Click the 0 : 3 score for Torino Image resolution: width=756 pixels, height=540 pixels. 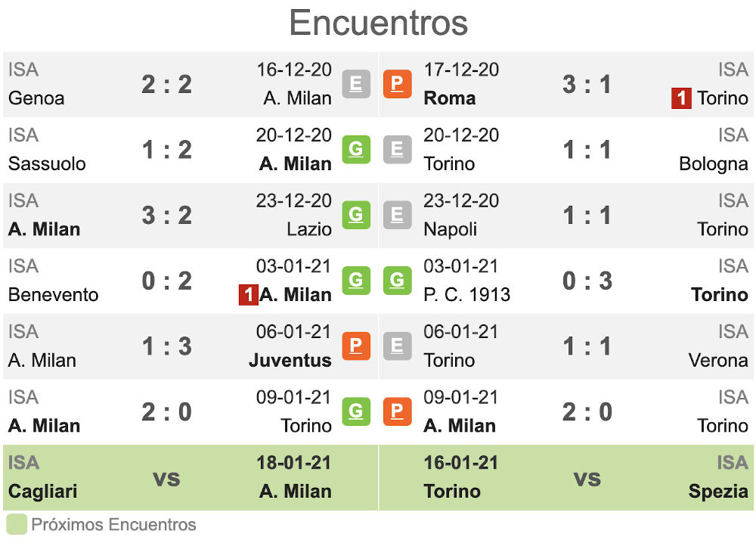pyautogui.click(x=587, y=281)
